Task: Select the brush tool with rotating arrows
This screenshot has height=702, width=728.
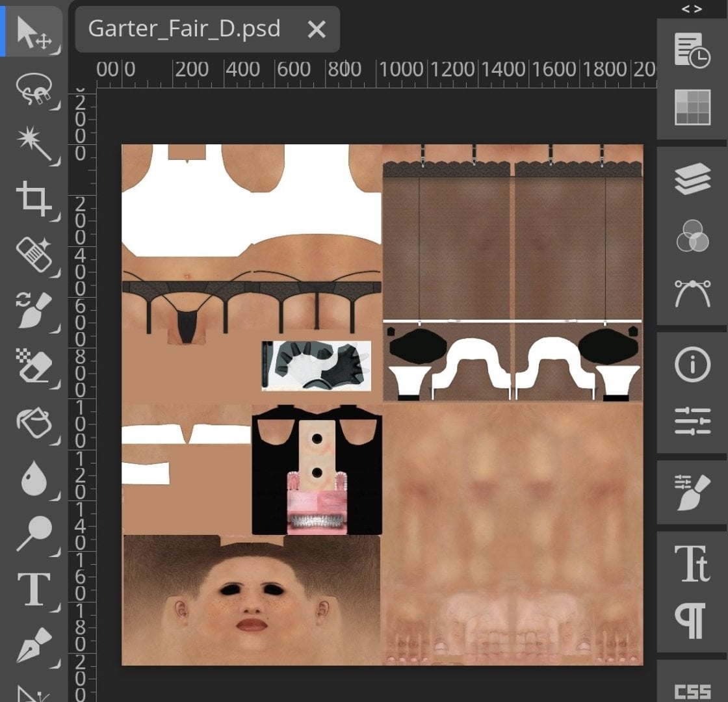Action: point(34,310)
